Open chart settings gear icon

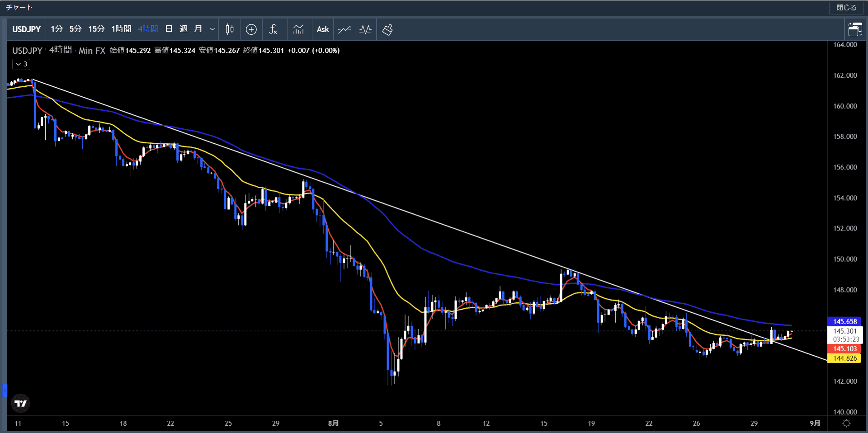pyautogui.click(x=847, y=423)
